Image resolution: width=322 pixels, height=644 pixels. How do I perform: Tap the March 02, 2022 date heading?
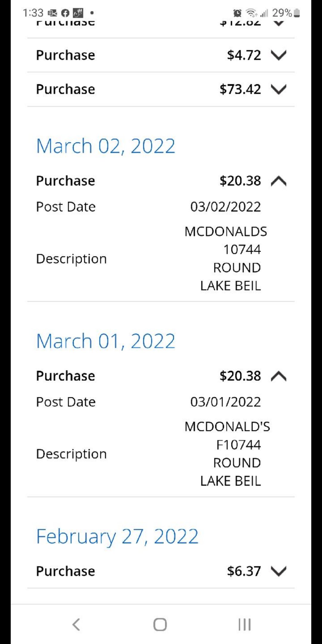106,146
